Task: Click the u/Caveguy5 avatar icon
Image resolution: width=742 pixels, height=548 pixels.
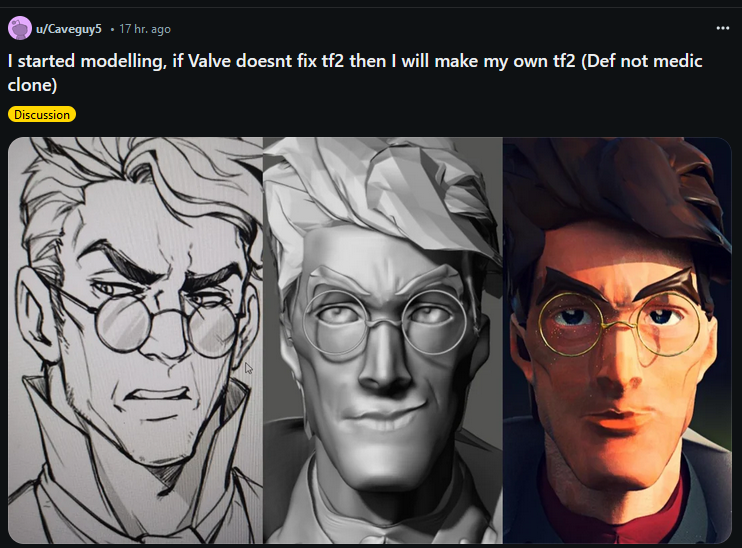Action: (x=19, y=28)
